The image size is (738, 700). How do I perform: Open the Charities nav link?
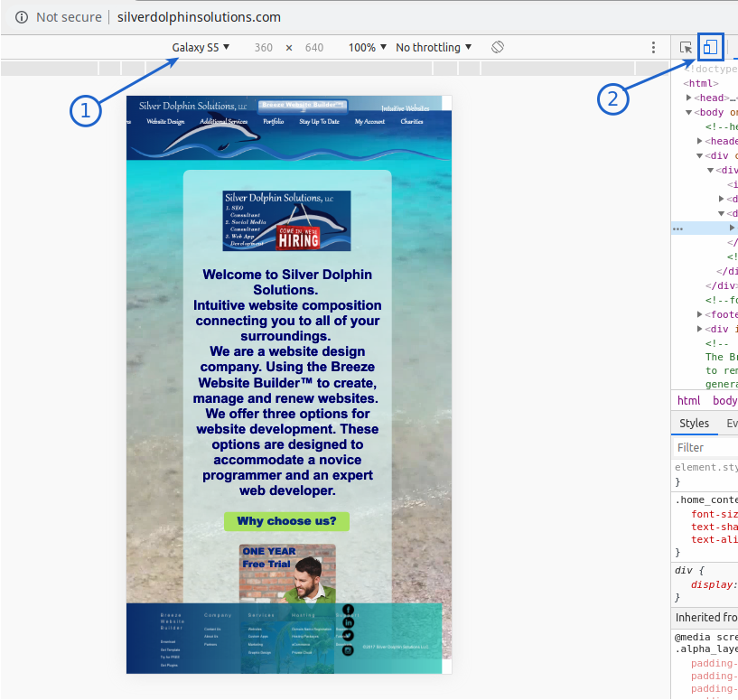412,121
